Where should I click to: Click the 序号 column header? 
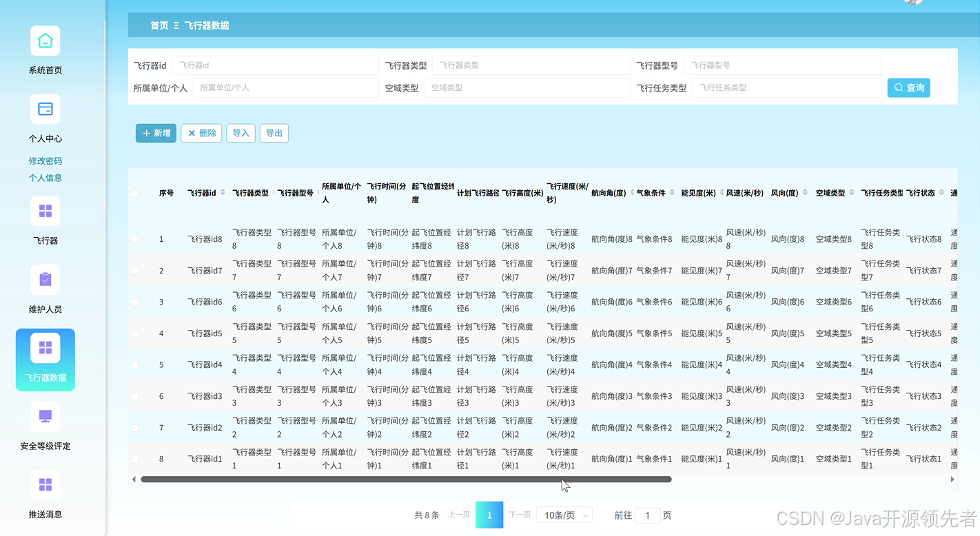(166, 193)
